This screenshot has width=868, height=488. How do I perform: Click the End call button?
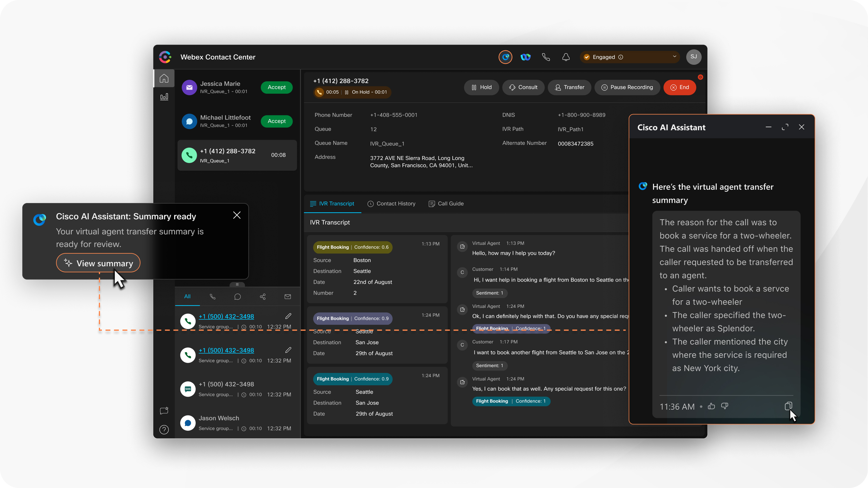(x=681, y=87)
